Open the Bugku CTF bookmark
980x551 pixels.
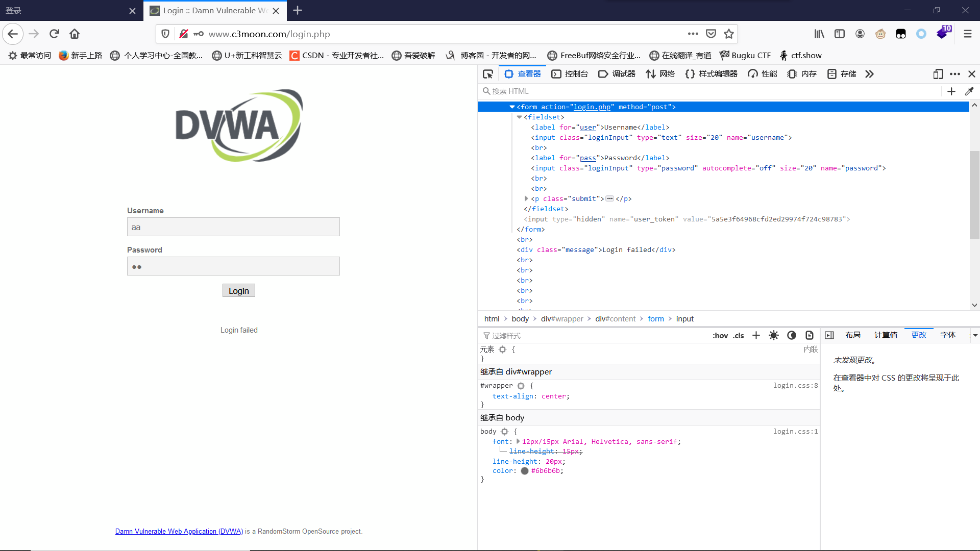(x=745, y=56)
